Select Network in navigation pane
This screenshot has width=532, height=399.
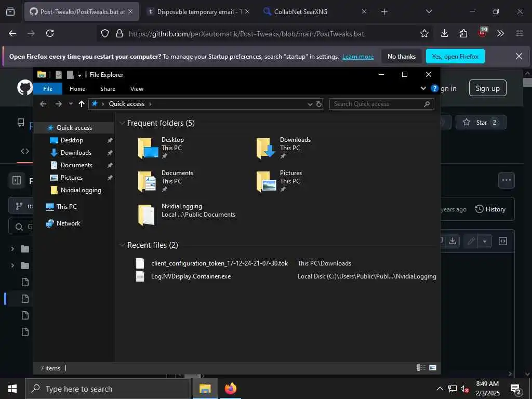[68, 223]
